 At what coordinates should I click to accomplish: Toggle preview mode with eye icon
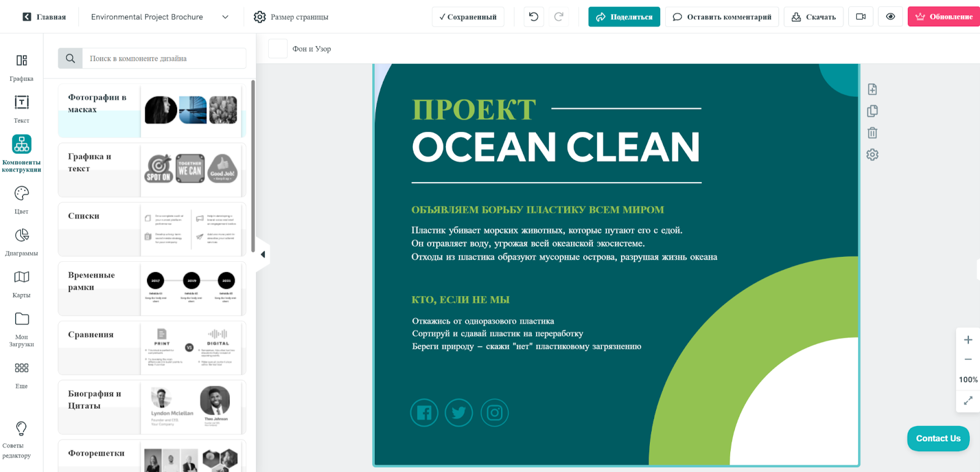(x=890, y=17)
